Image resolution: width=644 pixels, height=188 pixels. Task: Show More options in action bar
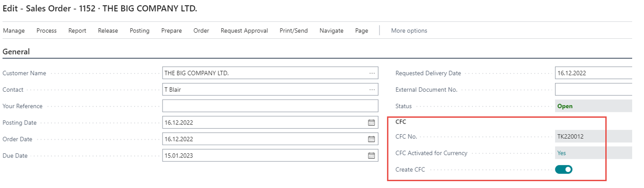[x=409, y=31]
